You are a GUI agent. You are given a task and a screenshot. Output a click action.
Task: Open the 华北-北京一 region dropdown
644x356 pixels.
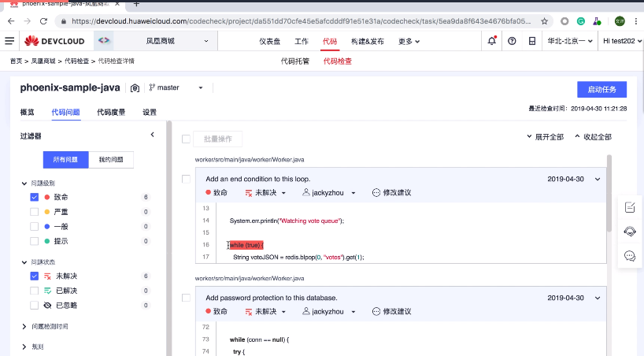click(570, 41)
